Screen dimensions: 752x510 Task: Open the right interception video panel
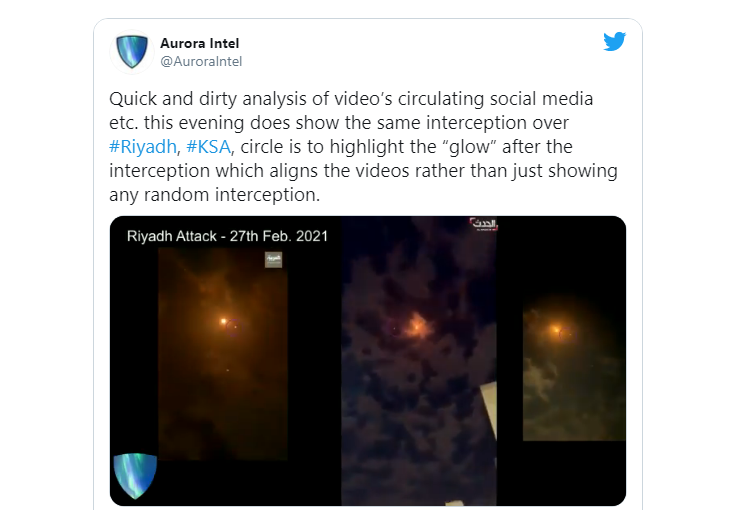(x=574, y=368)
